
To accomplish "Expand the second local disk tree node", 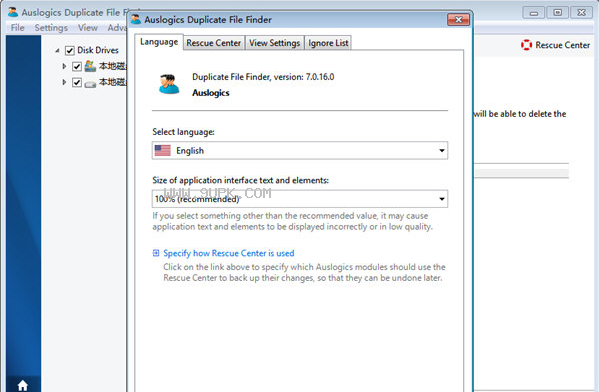I will pos(64,82).
